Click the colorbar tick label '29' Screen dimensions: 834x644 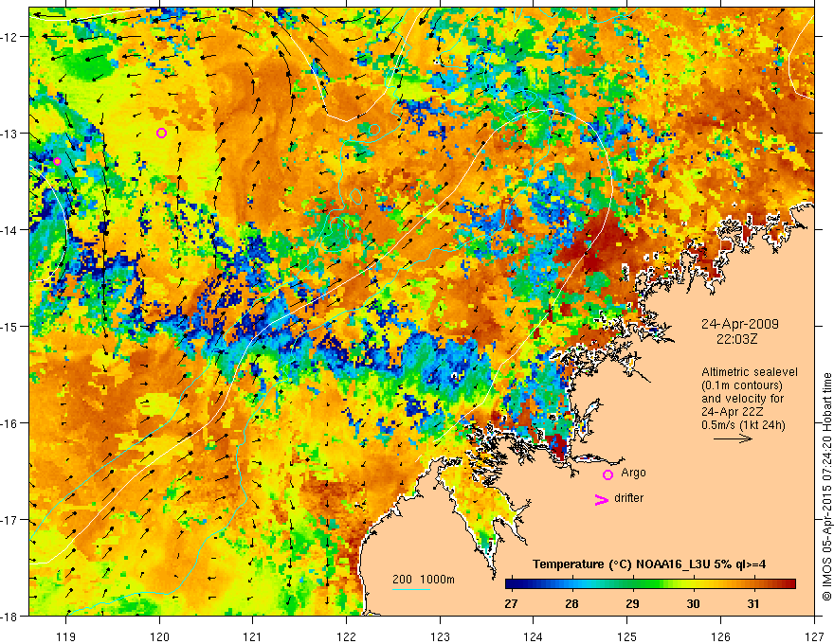coord(632,604)
